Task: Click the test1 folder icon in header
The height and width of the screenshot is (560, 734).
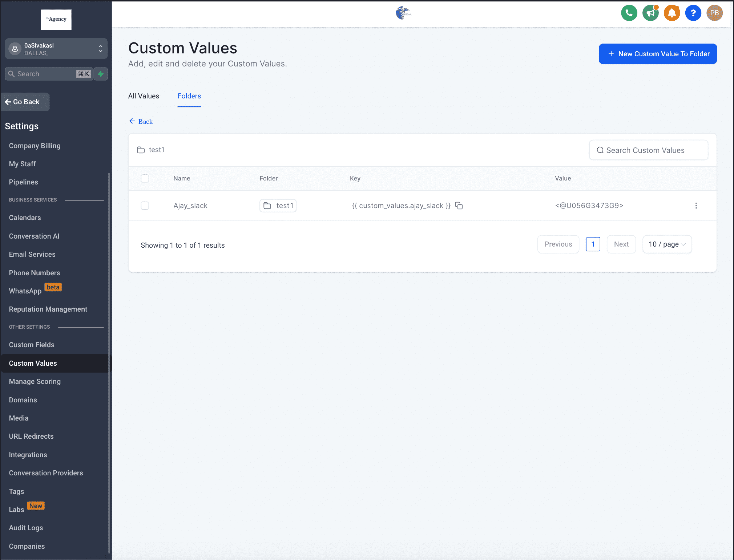Action: click(x=141, y=150)
